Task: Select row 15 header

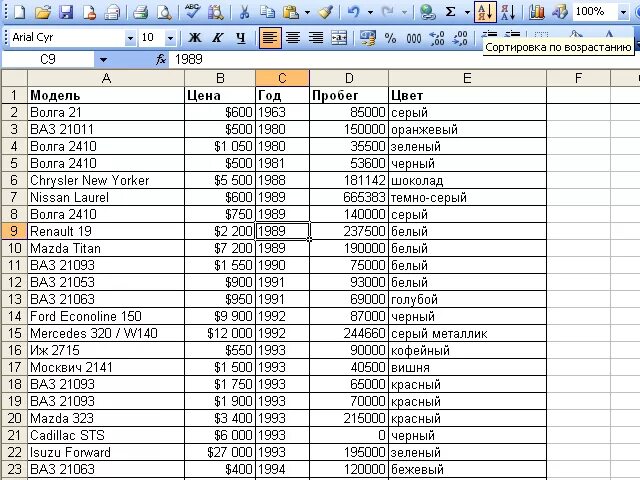Action: [14, 333]
